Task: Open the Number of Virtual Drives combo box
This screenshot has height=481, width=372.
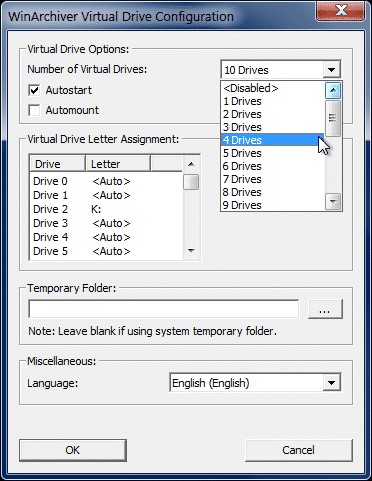Action: [x=281, y=70]
